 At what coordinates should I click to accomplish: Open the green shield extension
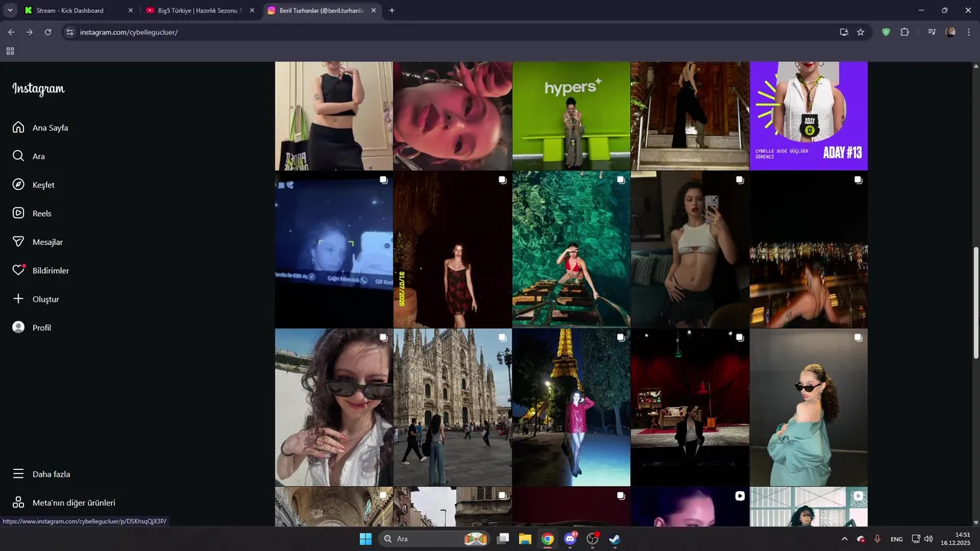886,32
